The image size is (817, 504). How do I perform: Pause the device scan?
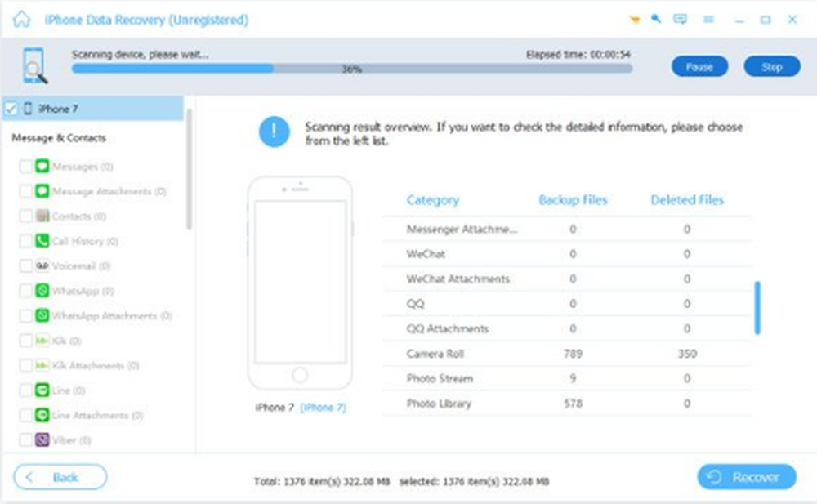click(699, 67)
